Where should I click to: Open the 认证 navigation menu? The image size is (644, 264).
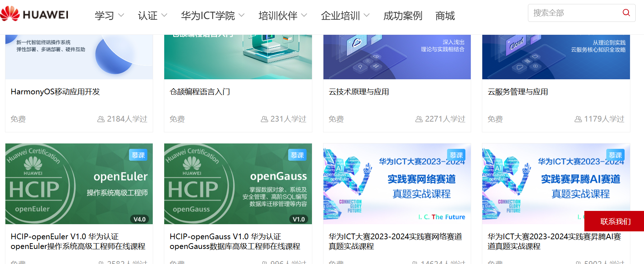(148, 16)
